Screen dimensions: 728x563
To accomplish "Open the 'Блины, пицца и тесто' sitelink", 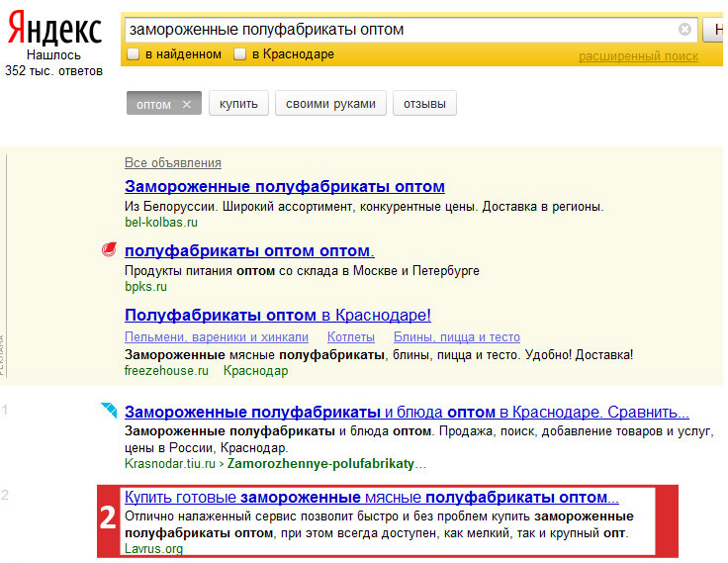I will (x=456, y=336).
